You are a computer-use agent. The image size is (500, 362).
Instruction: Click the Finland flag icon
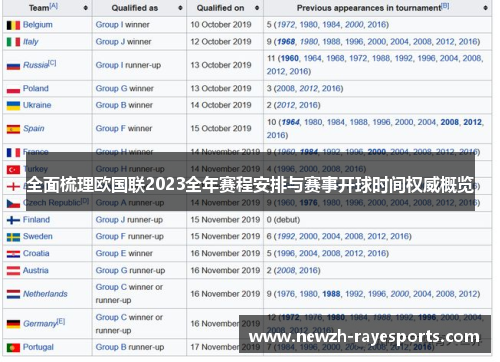coord(13,220)
